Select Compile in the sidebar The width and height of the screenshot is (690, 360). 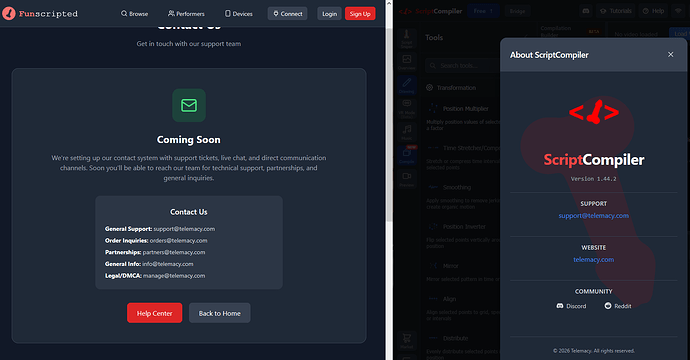(407, 155)
